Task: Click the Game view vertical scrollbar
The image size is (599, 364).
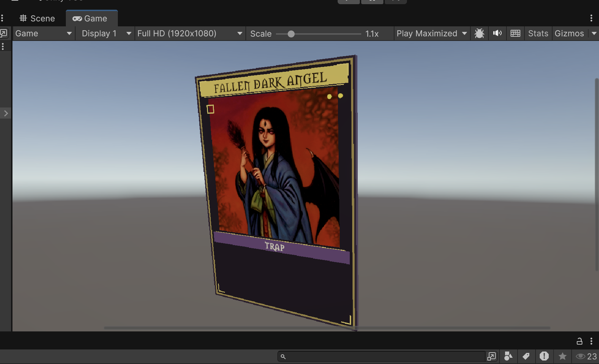Action: [x=597, y=175]
